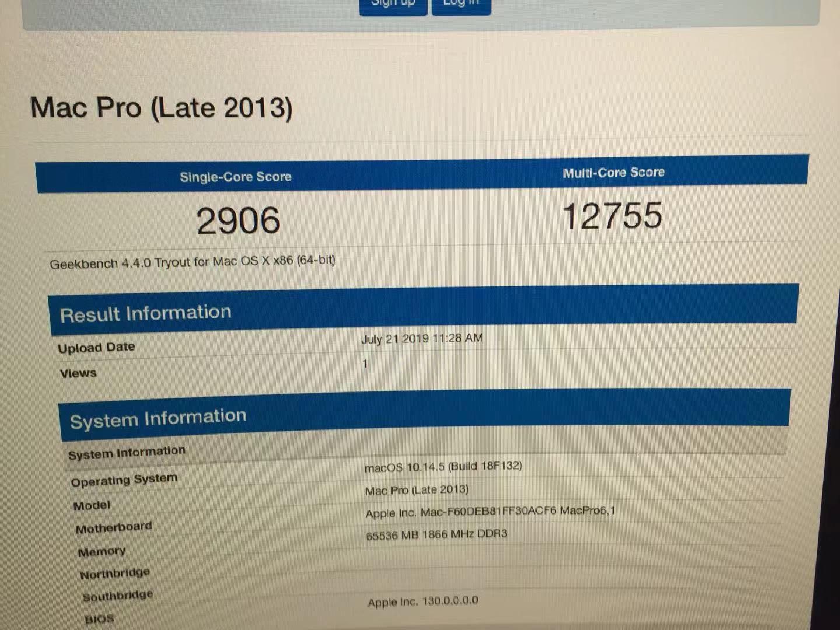Select the multi-core score value 12755
The image size is (840, 630).
click(612, 216)
